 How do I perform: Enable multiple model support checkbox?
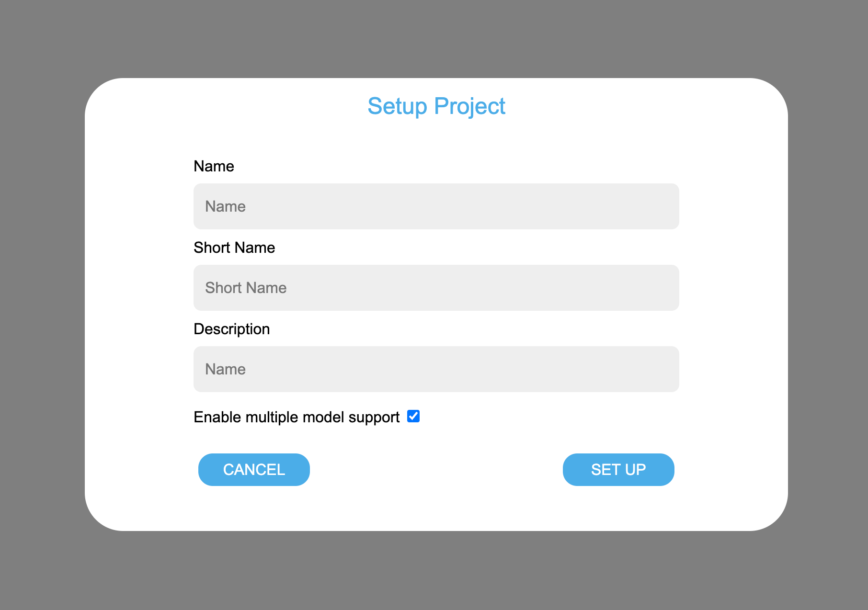coord(413,417)
